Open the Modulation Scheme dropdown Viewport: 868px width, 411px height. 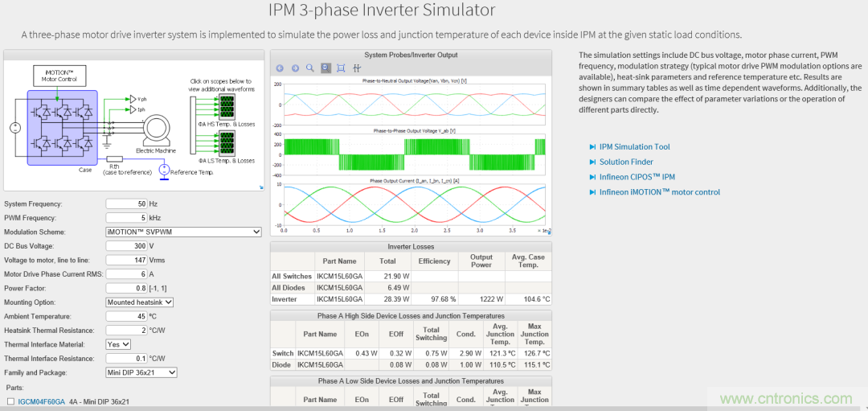183,232
